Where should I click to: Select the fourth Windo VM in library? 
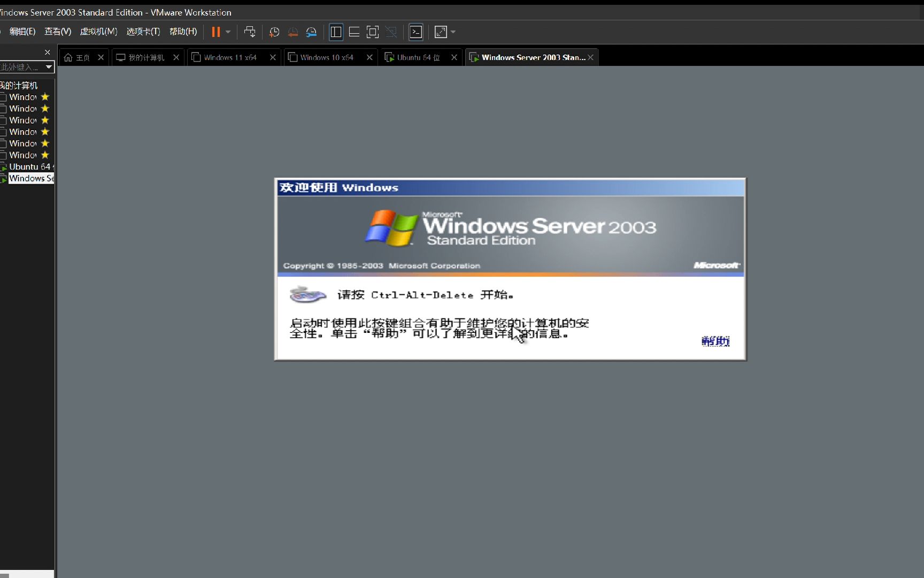coord(22,132)
